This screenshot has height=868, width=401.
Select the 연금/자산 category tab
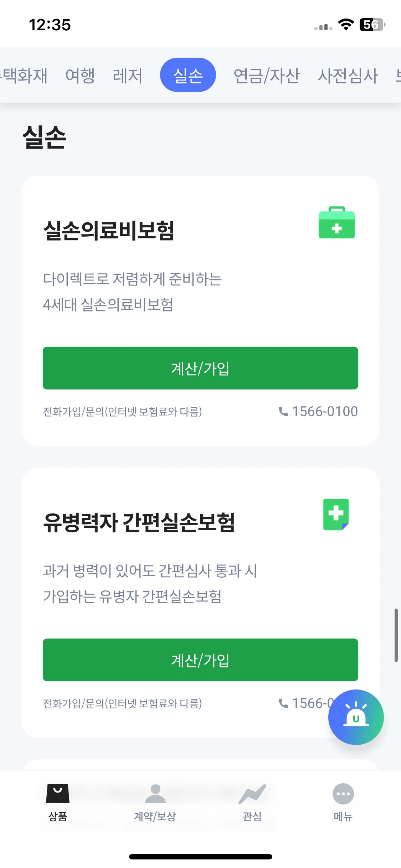click(267, 76)
